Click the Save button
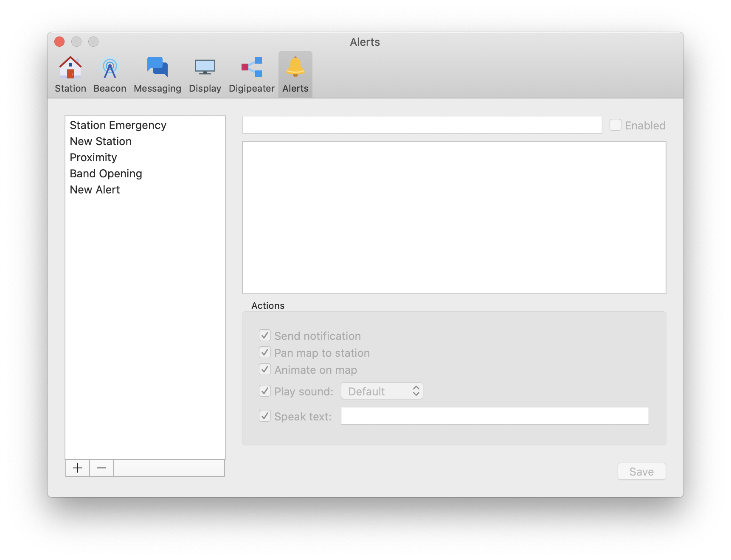 point(641,471)
